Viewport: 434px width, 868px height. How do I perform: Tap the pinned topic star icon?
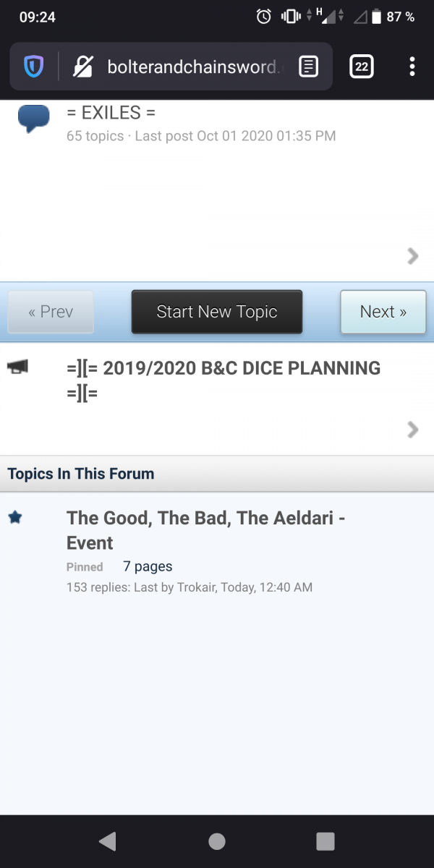tap(15, 517)
